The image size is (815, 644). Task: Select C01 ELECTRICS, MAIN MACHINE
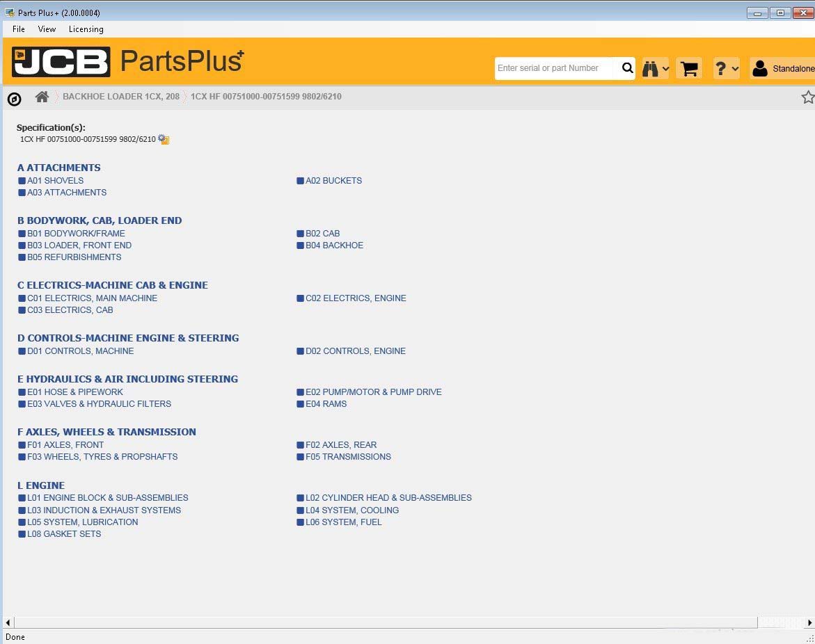92,298
